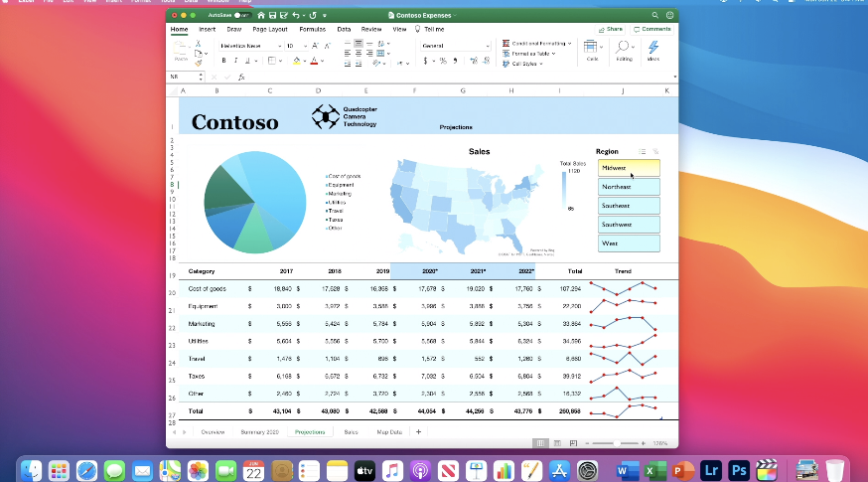Open Safari from the Dock
Image resolution: width=868 pixels, height=482 pixels.
point(87,471)
